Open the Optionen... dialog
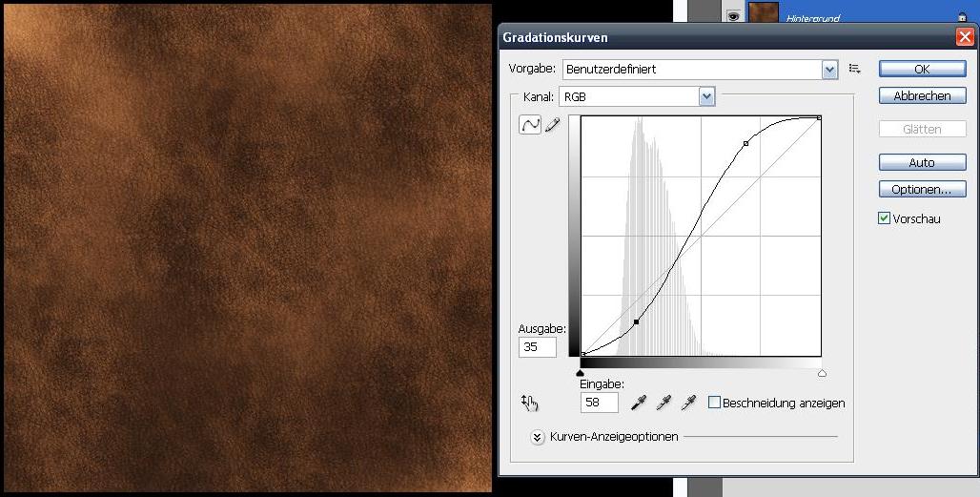 [x=922, y=190]
